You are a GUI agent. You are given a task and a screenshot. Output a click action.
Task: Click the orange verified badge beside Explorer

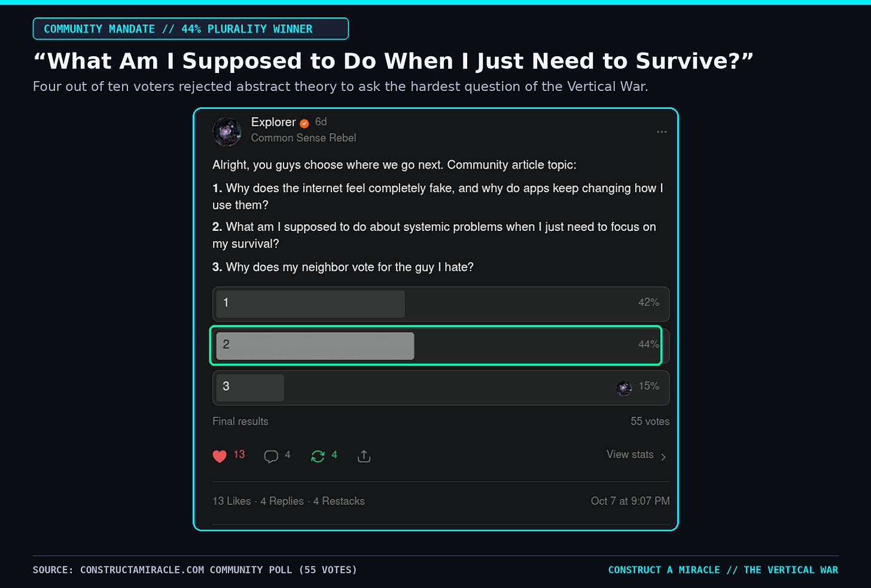click(304, 123)
